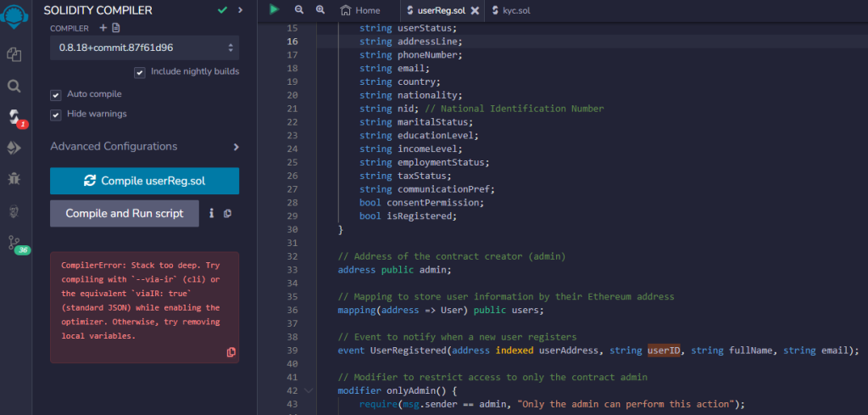Image resolution: width=868 pixels, height=415 pixels.
Task: Open the File explorer panel
Action: (x=14, y=54)
